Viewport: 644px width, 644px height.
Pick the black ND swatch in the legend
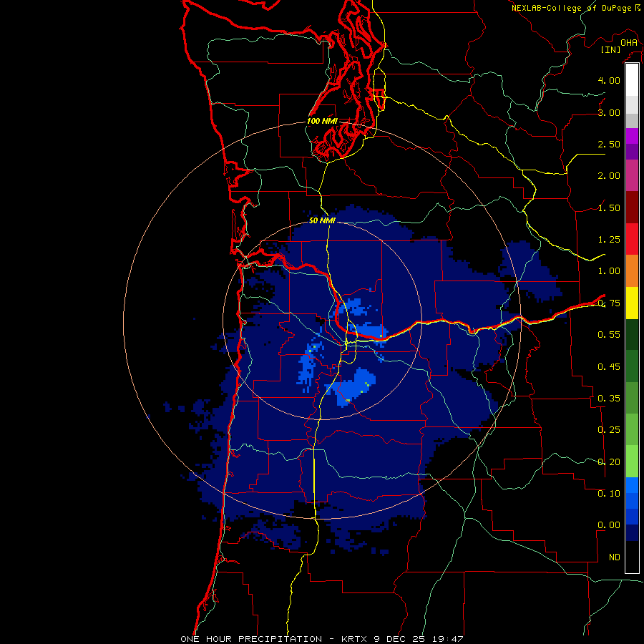point(632,557)
